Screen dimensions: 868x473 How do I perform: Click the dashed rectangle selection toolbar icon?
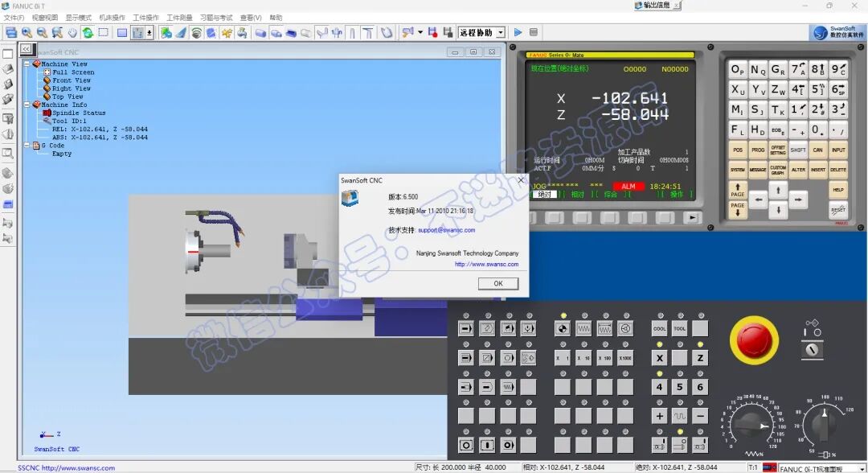[104, 33]
